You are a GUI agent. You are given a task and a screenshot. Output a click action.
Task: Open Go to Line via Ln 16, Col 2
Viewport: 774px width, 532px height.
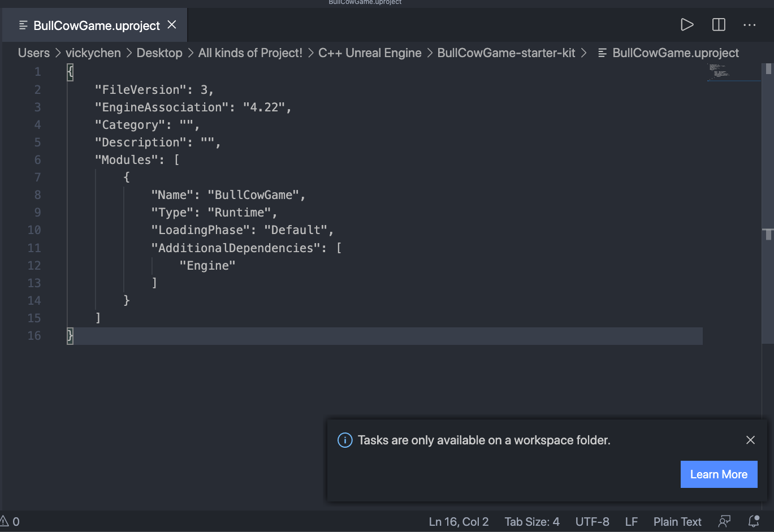(458, 521)
